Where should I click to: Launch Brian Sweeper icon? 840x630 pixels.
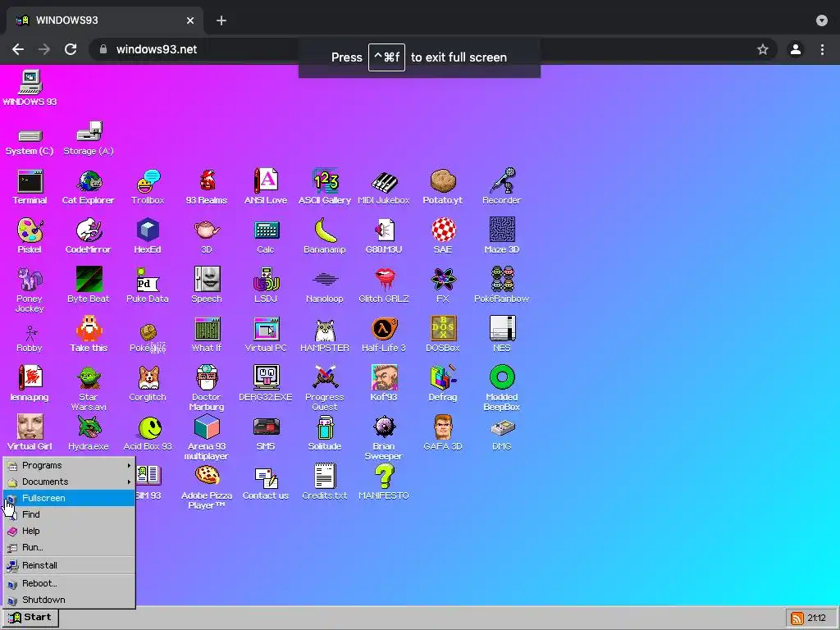tap(384, 438)
